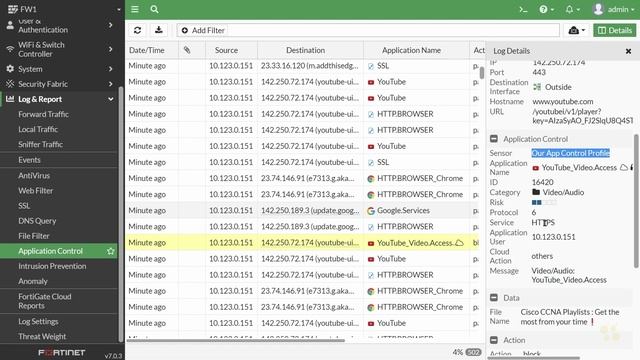Click the Outside interface icon

[x=537, y=87]
